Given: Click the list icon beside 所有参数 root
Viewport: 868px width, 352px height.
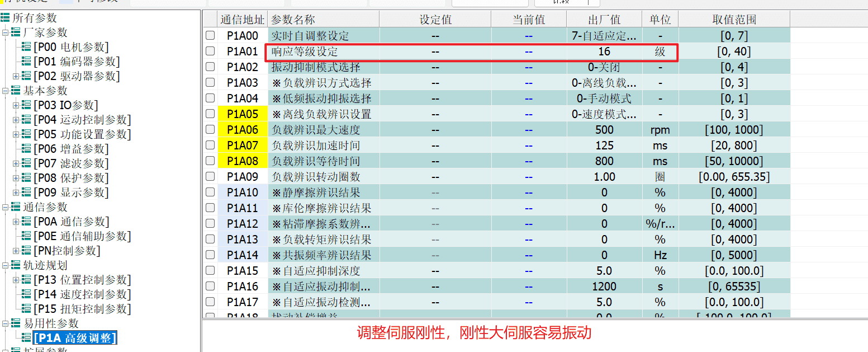Looking at the screenshot, I should pyautogui.click(x=5, y=18).
